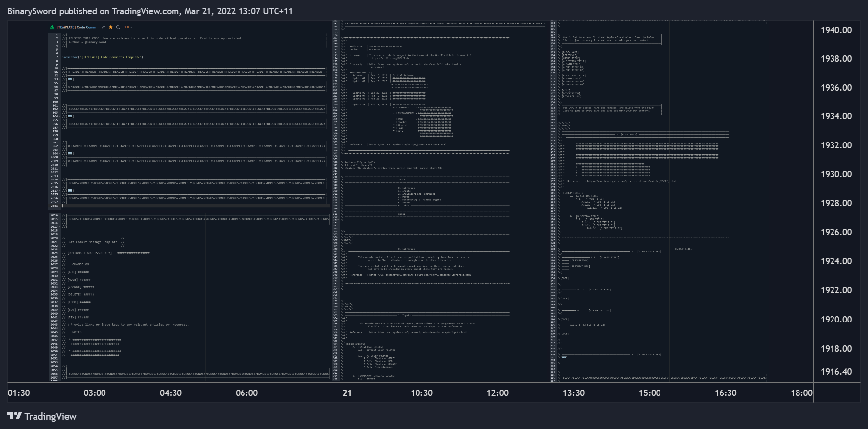Click the 21 date label on time axis
868x429 pixels.
[x=347, y=393]
